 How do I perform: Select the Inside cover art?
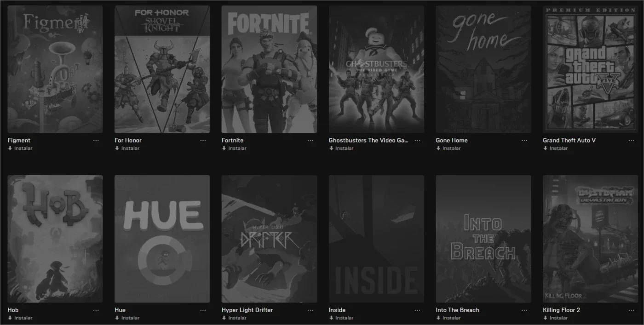(376, 239)
